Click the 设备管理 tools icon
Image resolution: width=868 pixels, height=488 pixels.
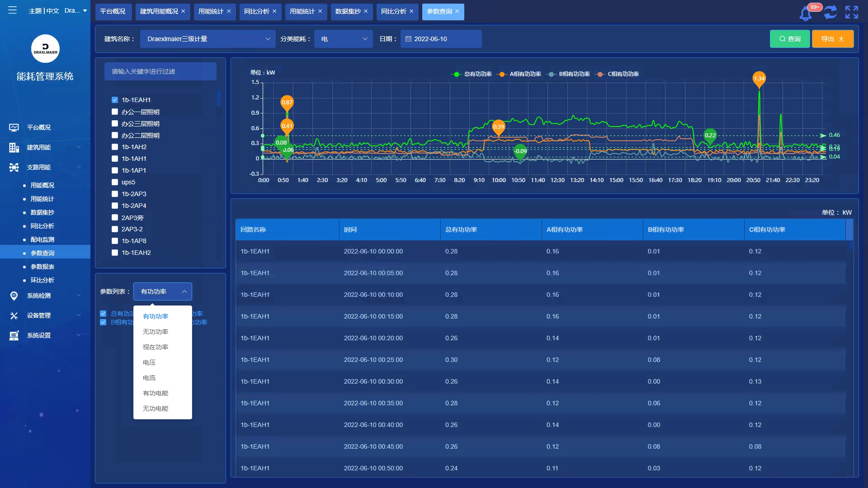click(x=14, y=315)
